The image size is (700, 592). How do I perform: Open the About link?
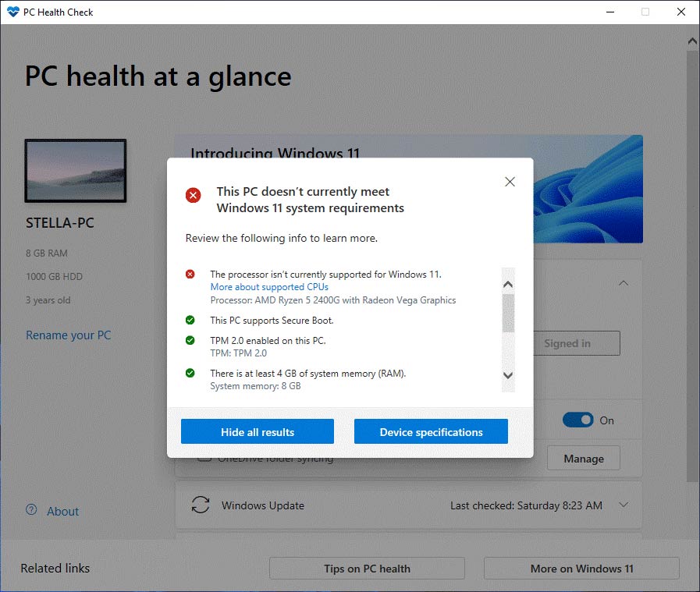pyautogui.click(x=63, y=511)
